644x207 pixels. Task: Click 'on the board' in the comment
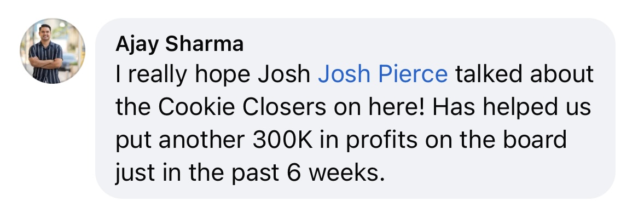(x=496, y=140)
